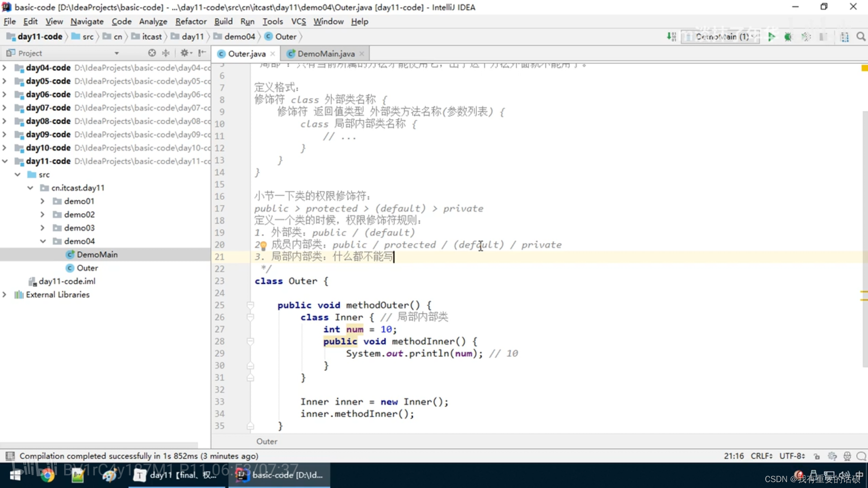
Task: Collapse the day11-code module
Action: 5,161
